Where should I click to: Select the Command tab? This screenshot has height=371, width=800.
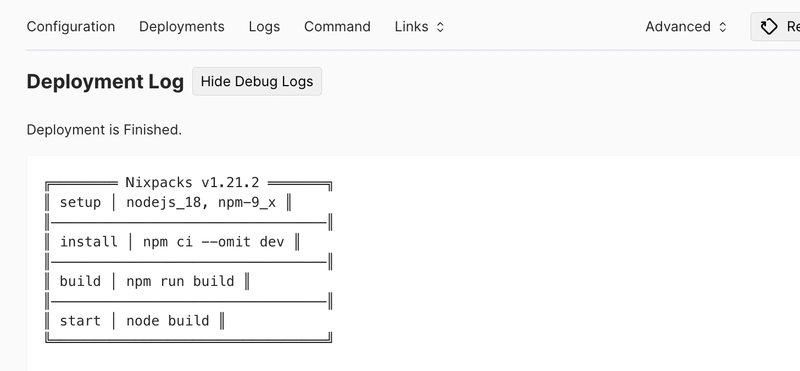pyautogui.click(x=337, y=27)
